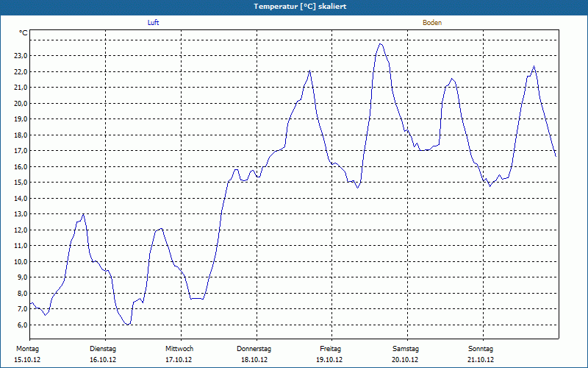
Task: Click the Samstag day label
Action: 406,349
